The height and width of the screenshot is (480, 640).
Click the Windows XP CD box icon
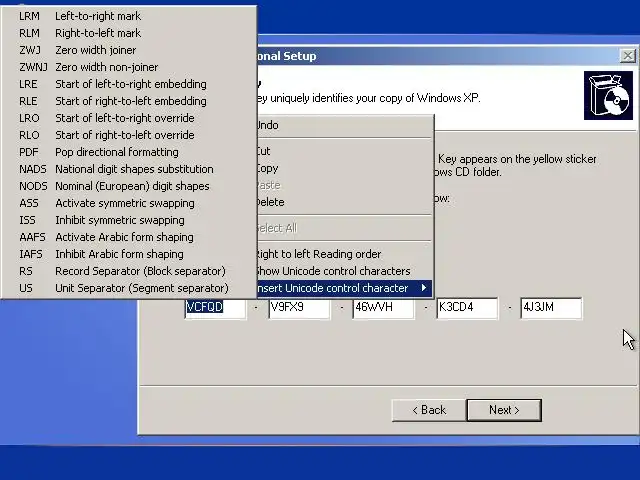(608, 96)
